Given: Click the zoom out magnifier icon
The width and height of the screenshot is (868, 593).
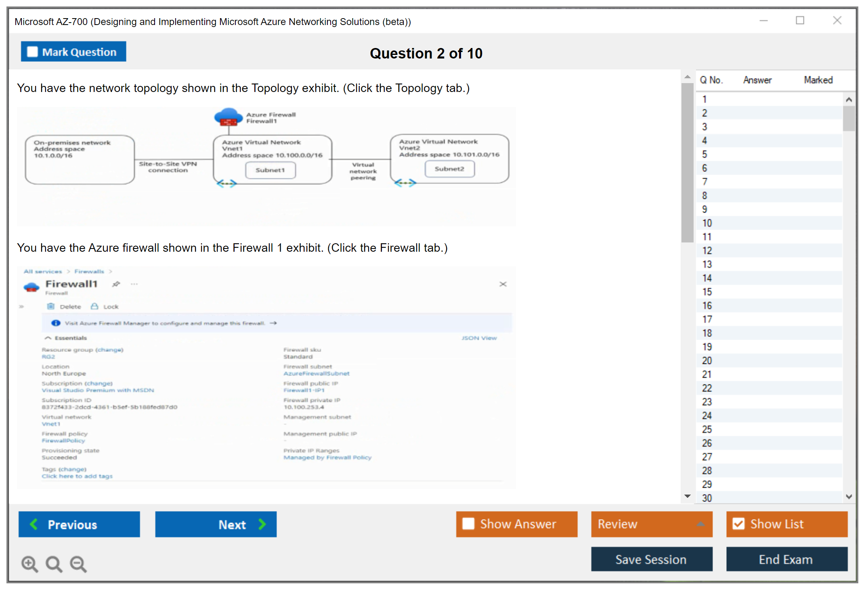Looking at the screenshot, I should [78, 564].
